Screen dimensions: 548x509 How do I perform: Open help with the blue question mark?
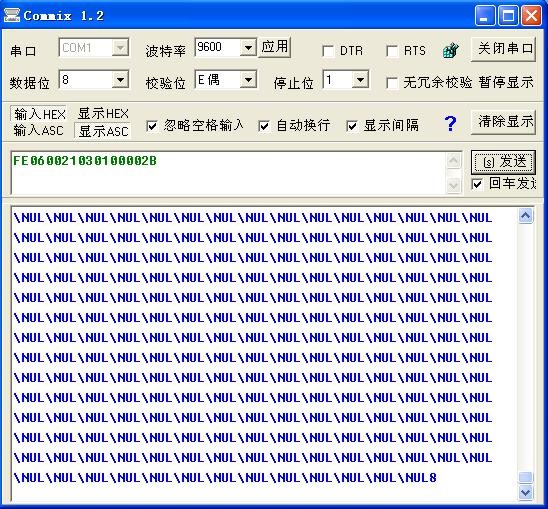[x=450, y=123]
